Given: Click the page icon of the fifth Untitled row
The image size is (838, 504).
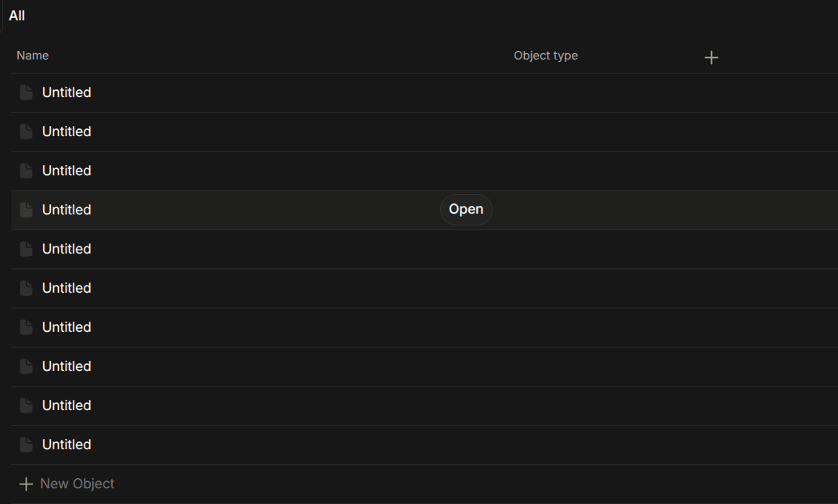Looking at the screenshot, I should [26, 249].
